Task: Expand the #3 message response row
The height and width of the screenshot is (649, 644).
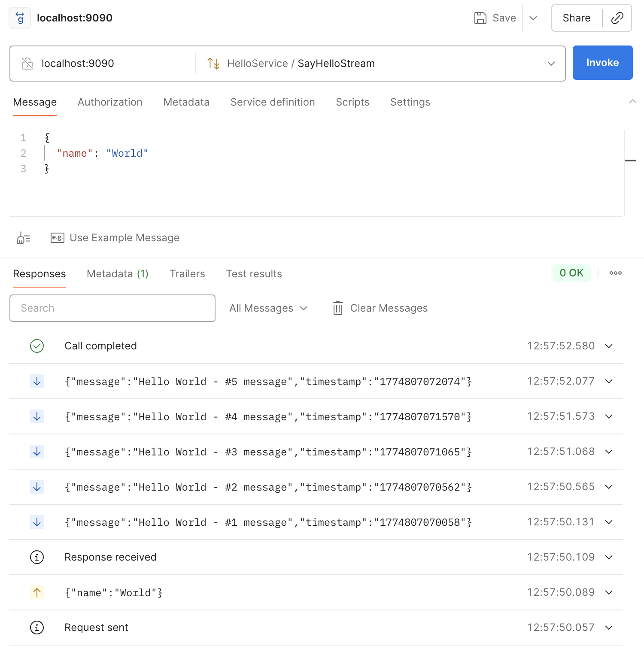Action: pos(608,452)
